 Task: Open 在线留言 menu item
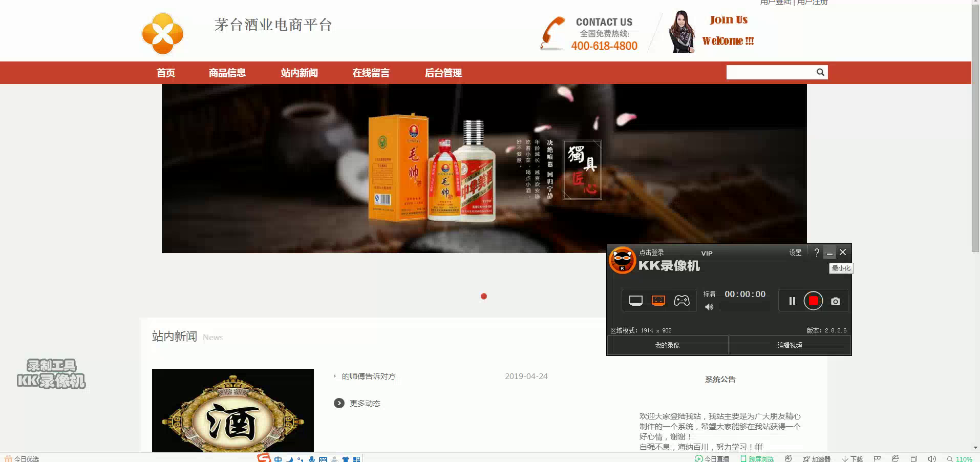pyautogui.click(x=371, y=73)
